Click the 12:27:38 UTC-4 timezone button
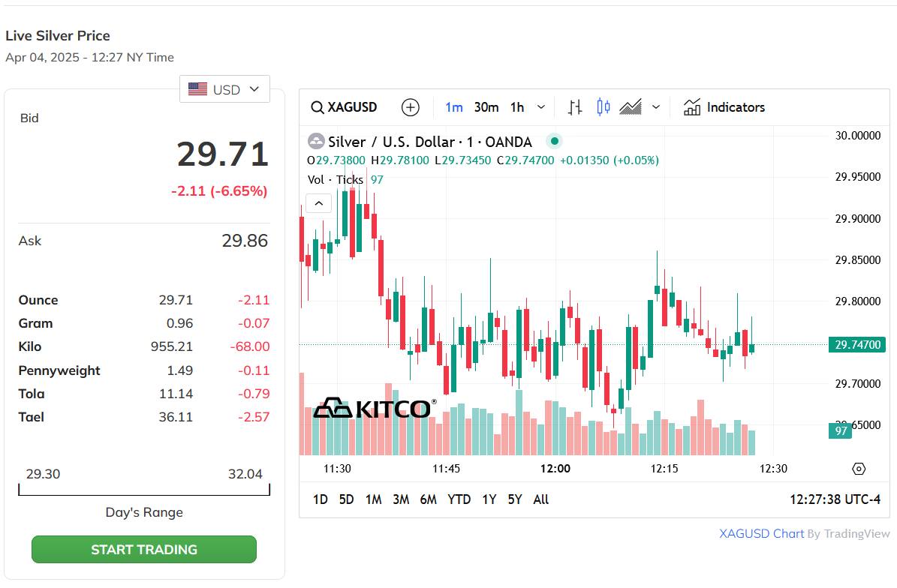 coord(835,499)
